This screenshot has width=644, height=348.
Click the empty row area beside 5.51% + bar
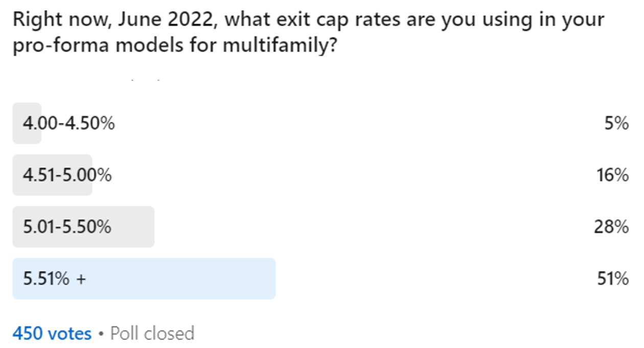point(434,279)
